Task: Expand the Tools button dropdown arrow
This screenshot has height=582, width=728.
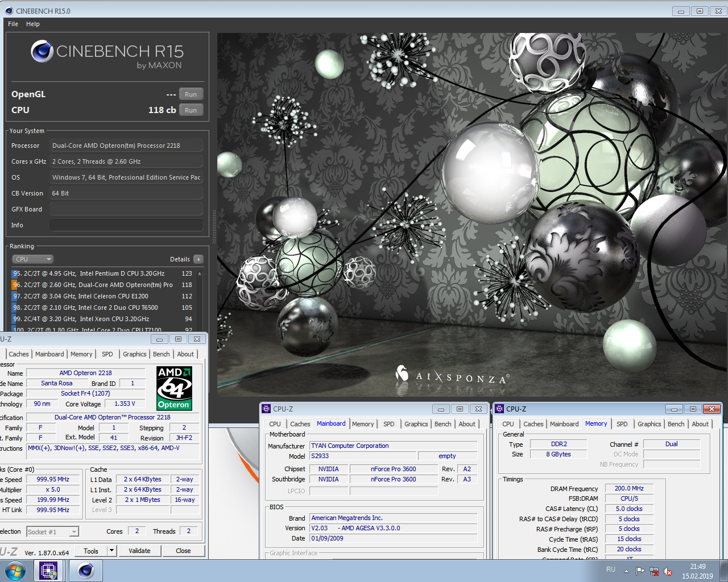Action: pos(111,551)
